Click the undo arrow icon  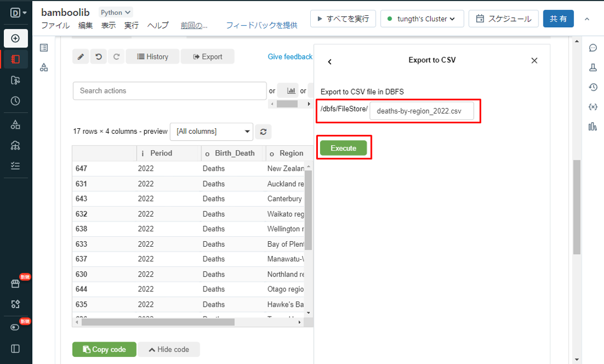(x=98, y=57)
